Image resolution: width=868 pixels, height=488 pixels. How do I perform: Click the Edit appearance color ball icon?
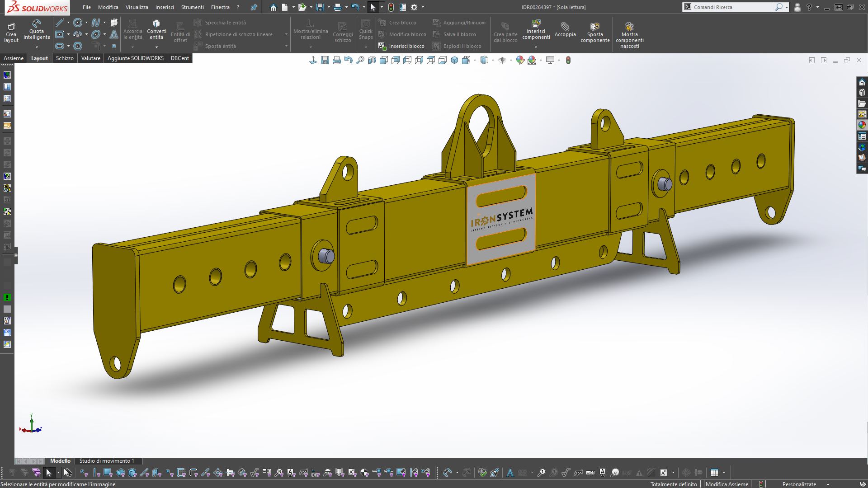coord(520,60)
